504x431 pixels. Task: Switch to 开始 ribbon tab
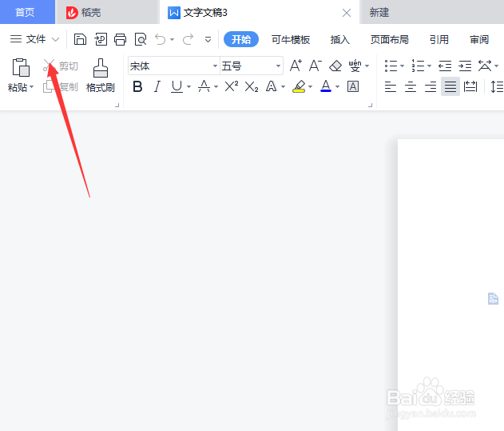coord(241,40)
